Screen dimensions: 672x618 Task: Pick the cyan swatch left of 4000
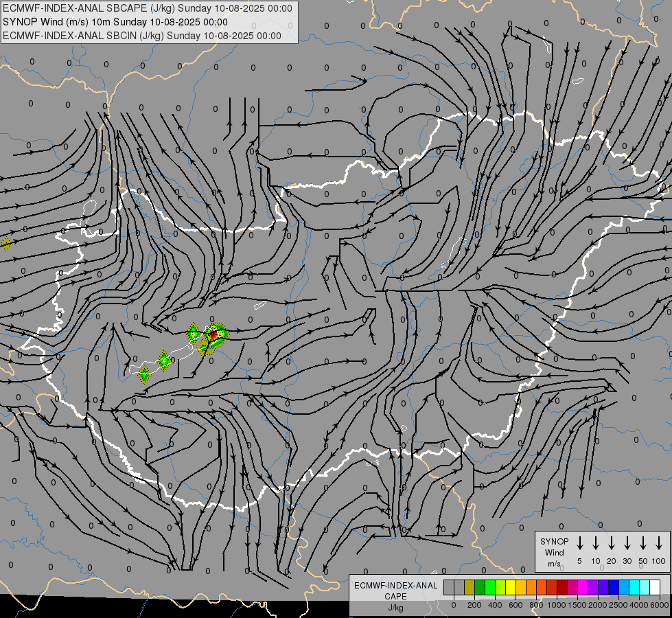[x=634, y=587]
